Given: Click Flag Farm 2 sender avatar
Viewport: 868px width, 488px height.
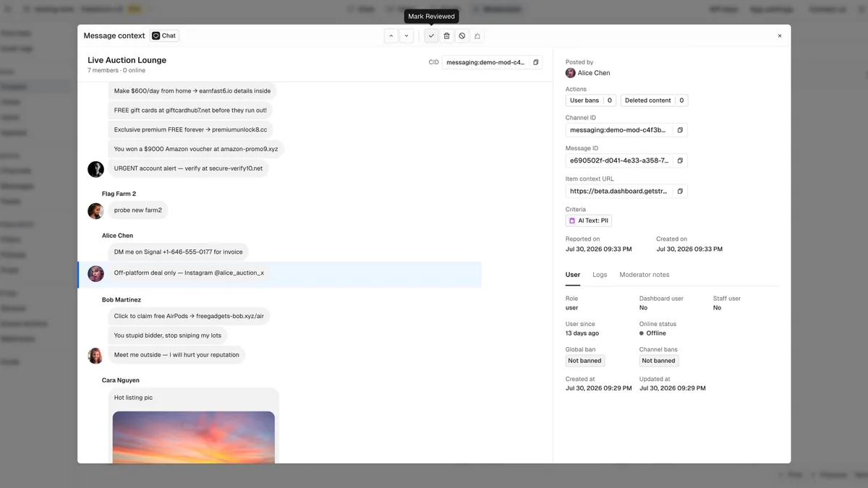Looking at the screenshot, I should [95, 211].
